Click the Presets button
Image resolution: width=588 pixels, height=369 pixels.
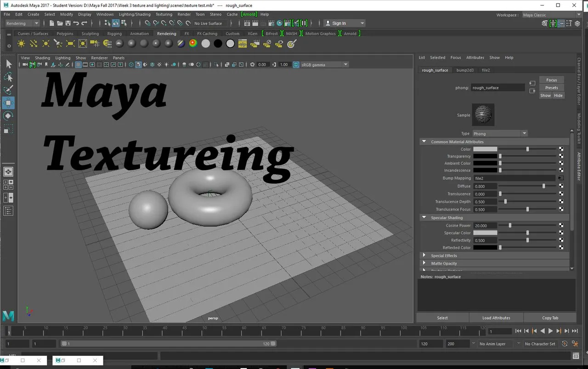(552, 88)
